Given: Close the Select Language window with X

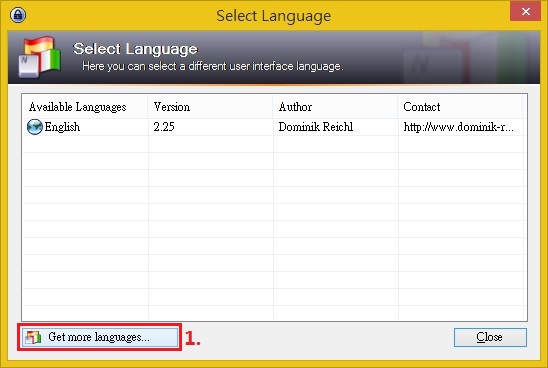Looking at the screenshot, I should 525,12.
